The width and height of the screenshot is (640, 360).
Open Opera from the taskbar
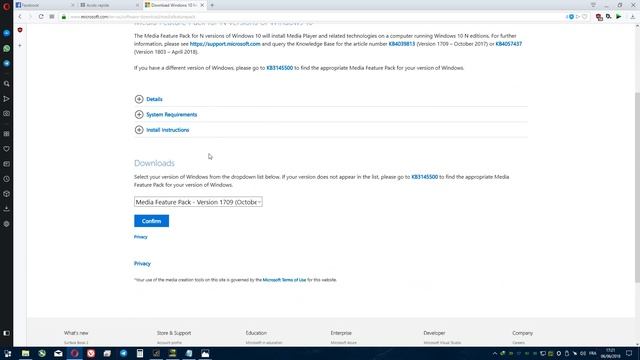click(x=74, y=353)
